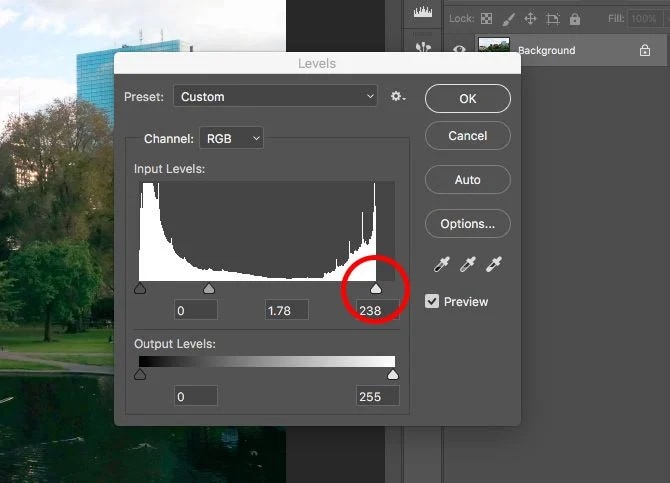Apply Auto levels correction
The height and width of the screenshot is (483, 670).
click(467, 180)
